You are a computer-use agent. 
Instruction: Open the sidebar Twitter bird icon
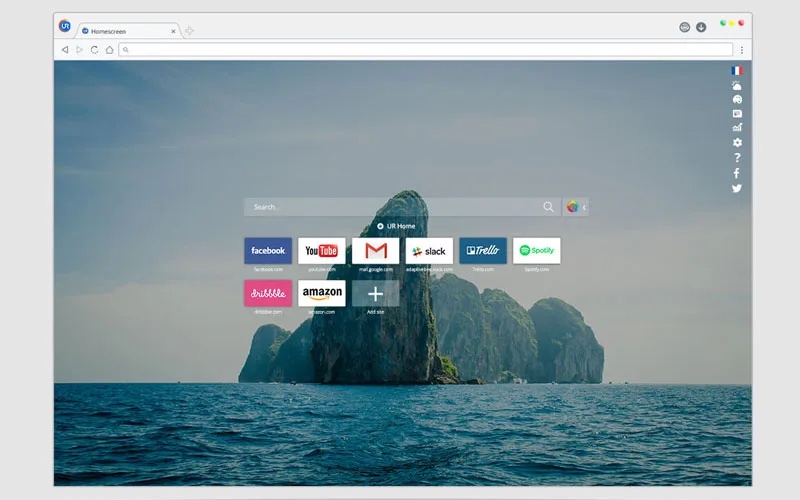pyautogui.click(x=737, y=188)
